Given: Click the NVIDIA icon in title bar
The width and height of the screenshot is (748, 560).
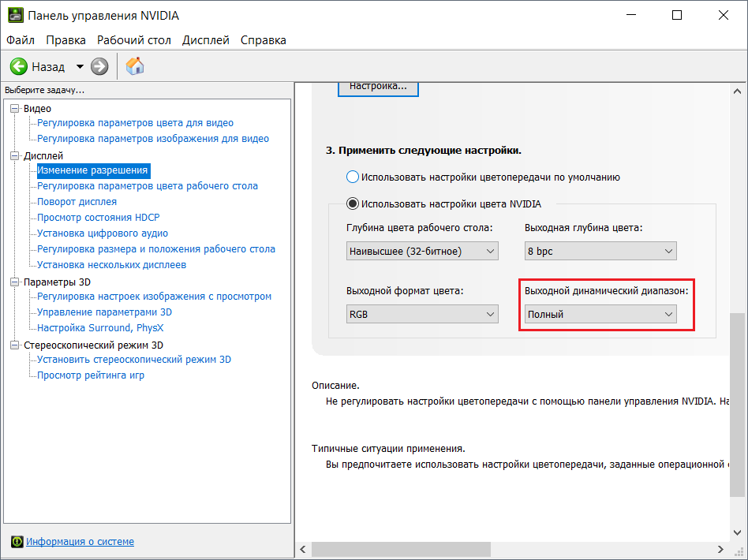Looking at the screenshot, I should 14,16.
